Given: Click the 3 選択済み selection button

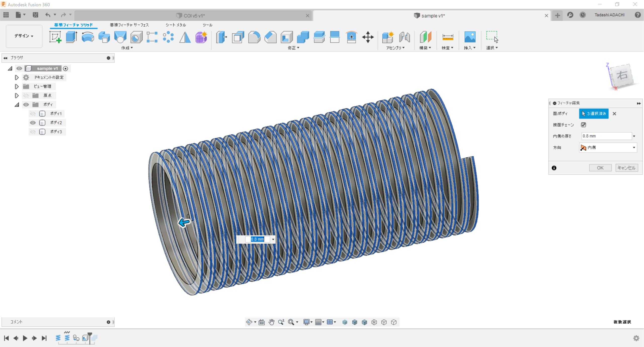Looking at the screenshot, I should click(x=594, y=114).
